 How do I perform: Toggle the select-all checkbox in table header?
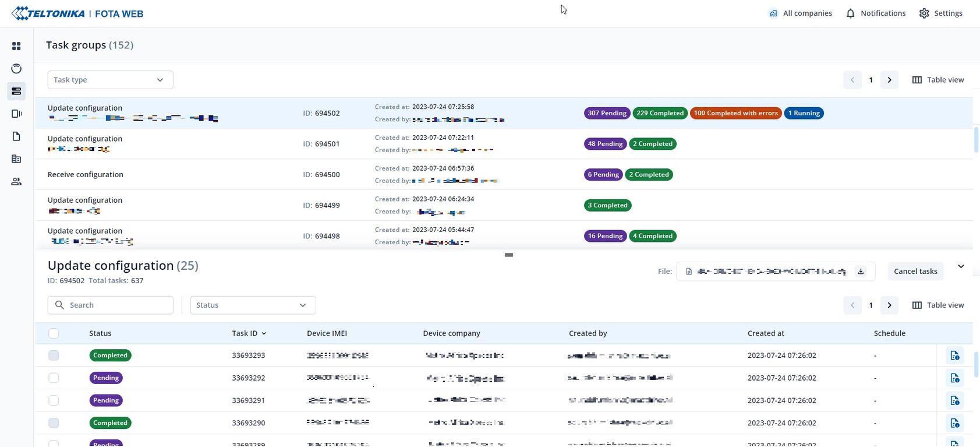point(54,333)
